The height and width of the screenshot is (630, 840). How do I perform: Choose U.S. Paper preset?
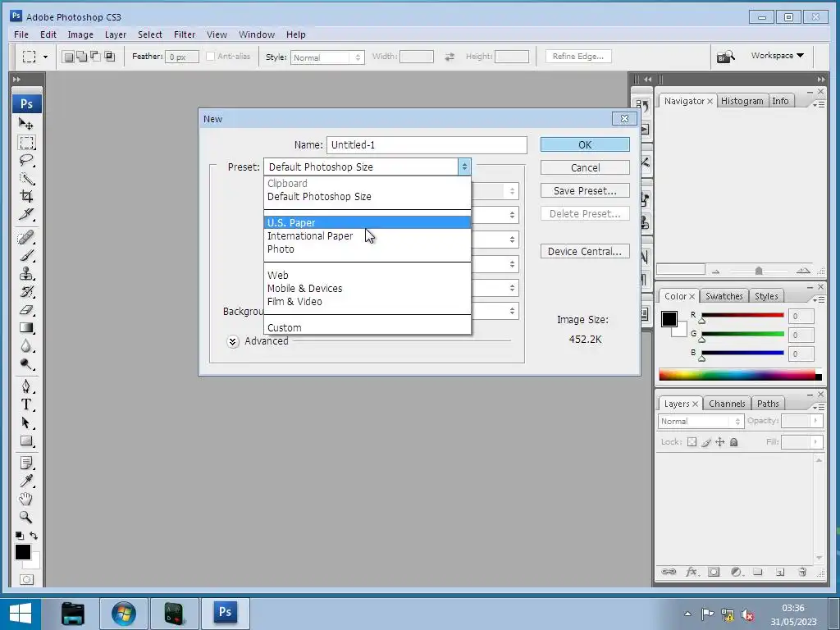367,222
